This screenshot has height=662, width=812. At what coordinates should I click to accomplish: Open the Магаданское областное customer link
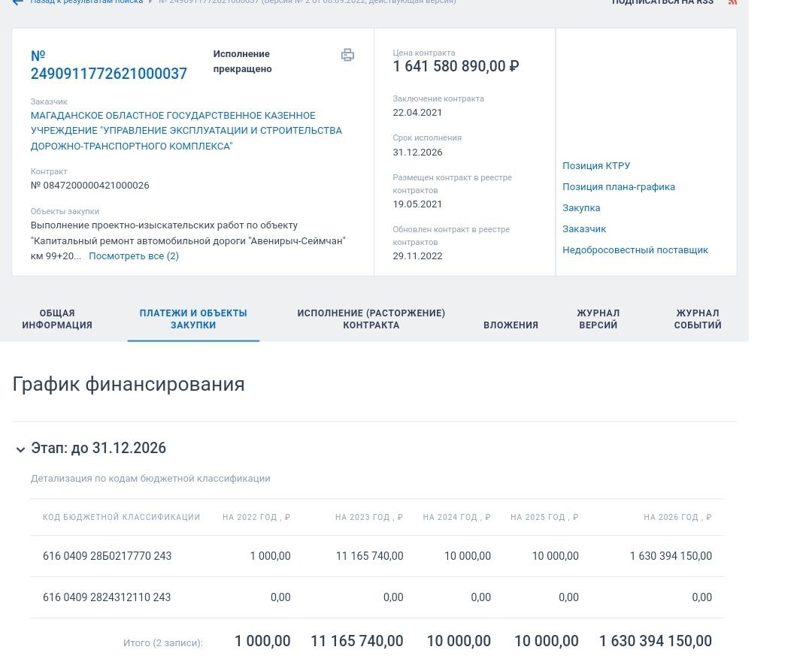pyautogui.click(x=186, y=131)
